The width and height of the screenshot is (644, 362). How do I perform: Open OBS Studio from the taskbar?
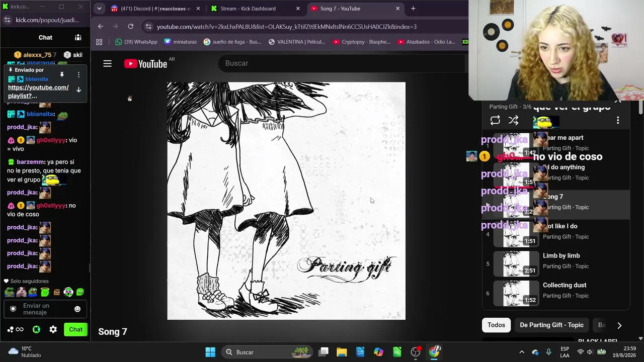(416, 352)
